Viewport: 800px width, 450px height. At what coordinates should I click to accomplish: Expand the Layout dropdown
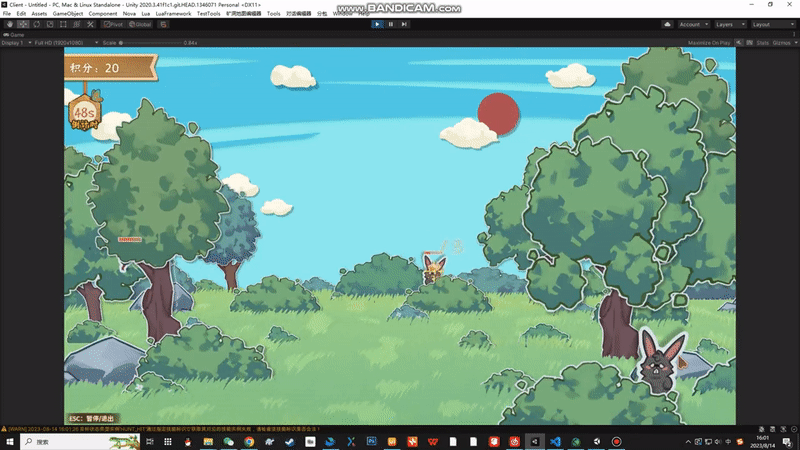pyautogui.click(x=770, y=24)
